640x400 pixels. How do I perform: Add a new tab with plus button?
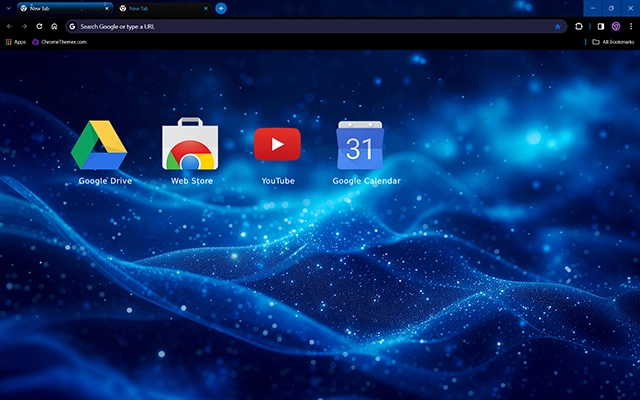[221, 8]
